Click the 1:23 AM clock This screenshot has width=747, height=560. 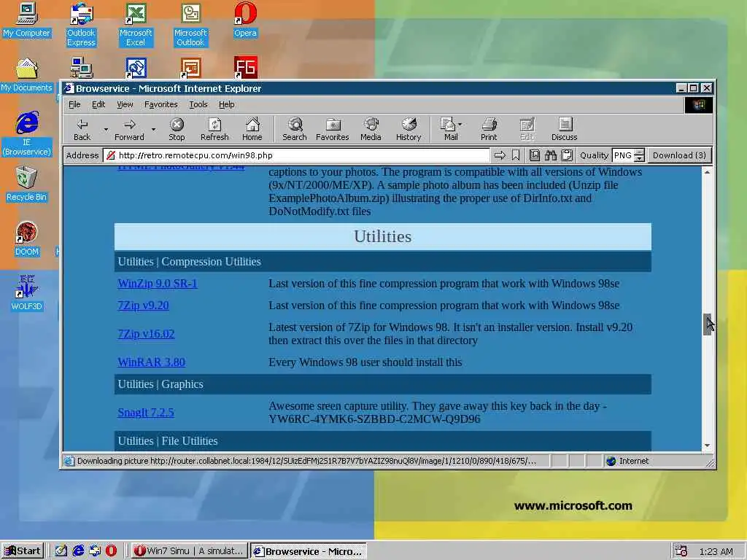[716, 551]
